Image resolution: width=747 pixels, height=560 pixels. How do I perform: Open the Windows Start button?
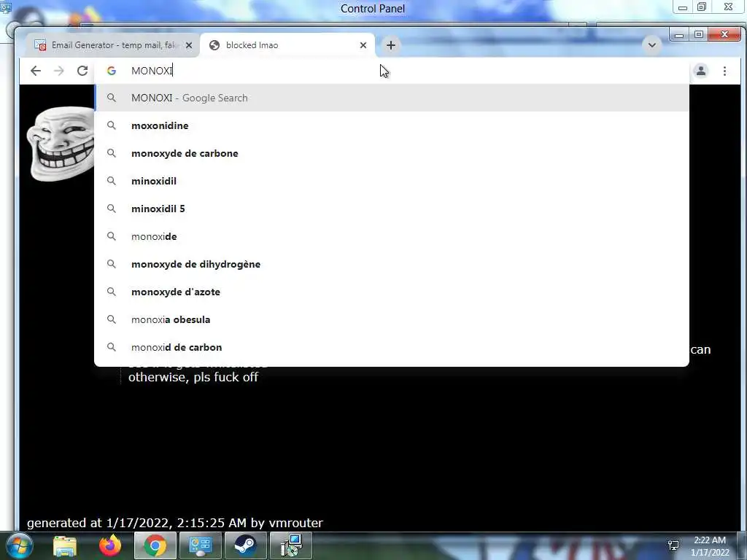pos(18,545)
